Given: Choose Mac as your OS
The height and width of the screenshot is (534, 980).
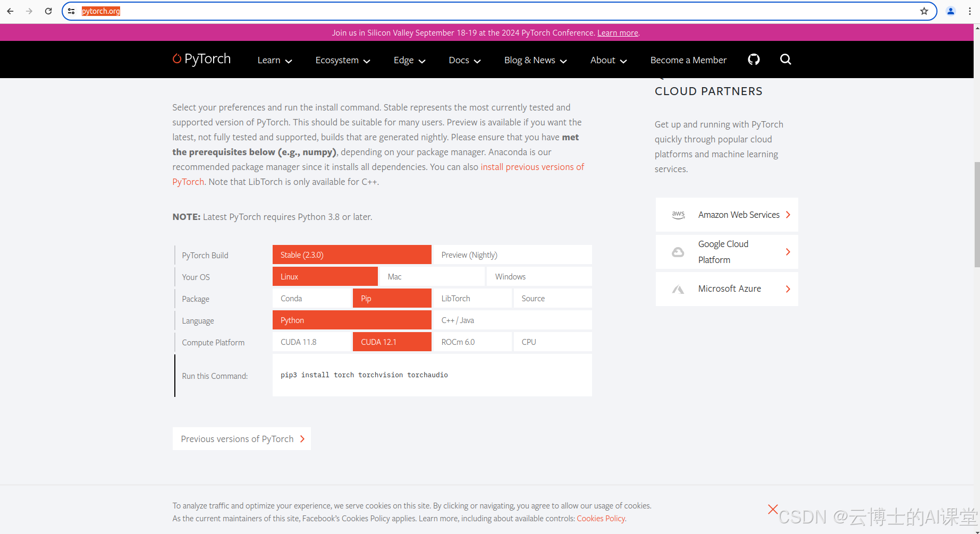Looking at the screenshot, I should pyautogui.click(x=432, y=276).
